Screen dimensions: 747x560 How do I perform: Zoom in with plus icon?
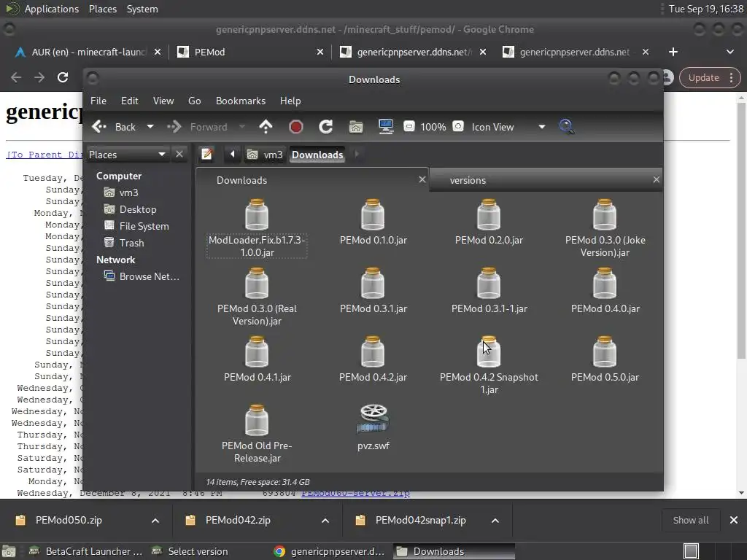[458, 126]
